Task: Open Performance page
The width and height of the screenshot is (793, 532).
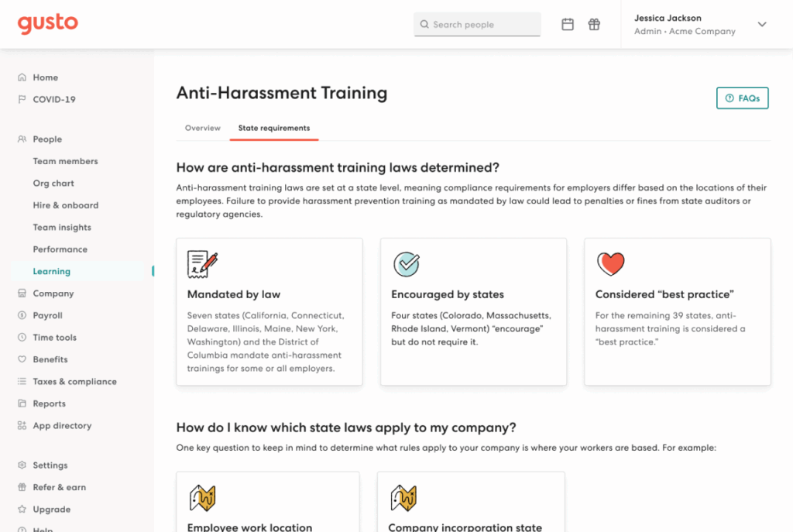Action: [x=60, y=249]
